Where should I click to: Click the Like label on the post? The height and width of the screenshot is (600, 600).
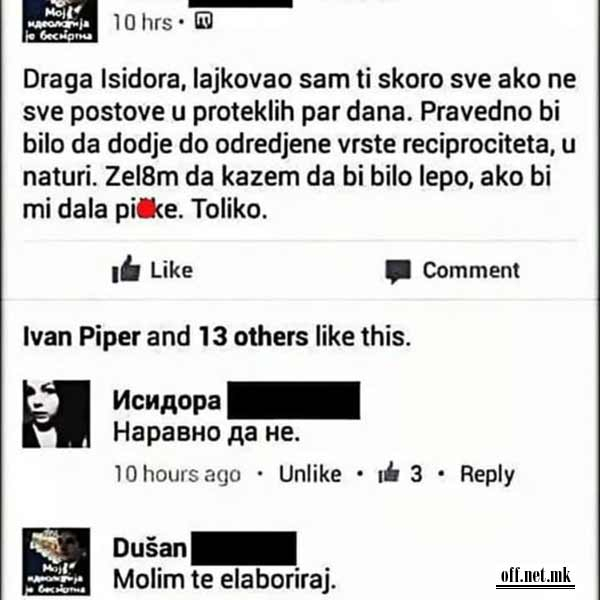point(171,270)
